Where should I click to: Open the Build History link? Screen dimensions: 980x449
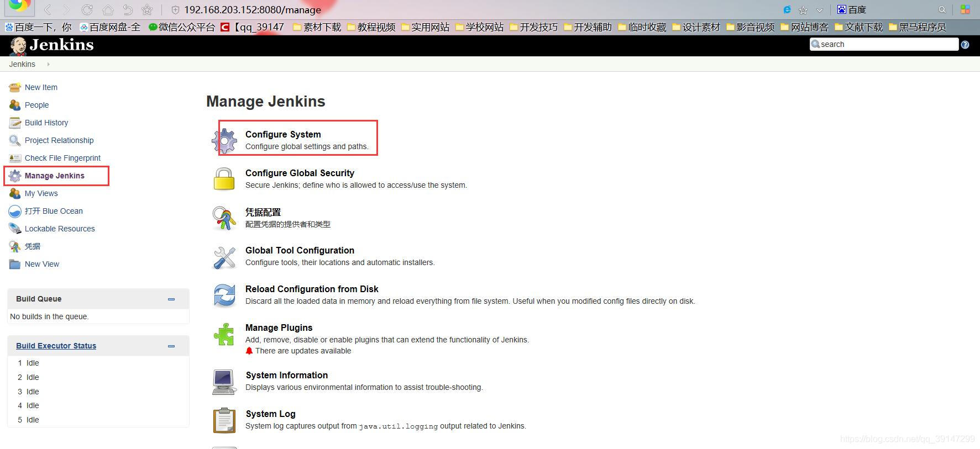coord(46,123)
